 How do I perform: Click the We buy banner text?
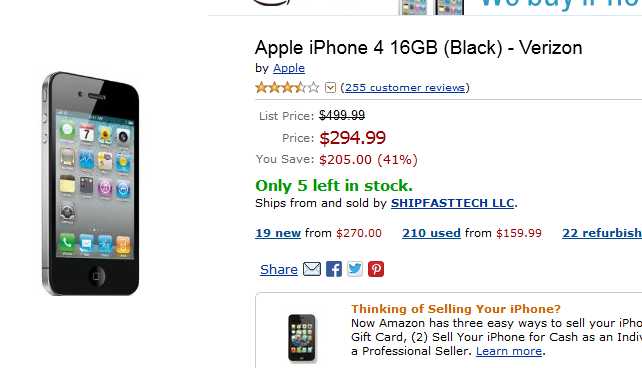click(x=560, y=5)
